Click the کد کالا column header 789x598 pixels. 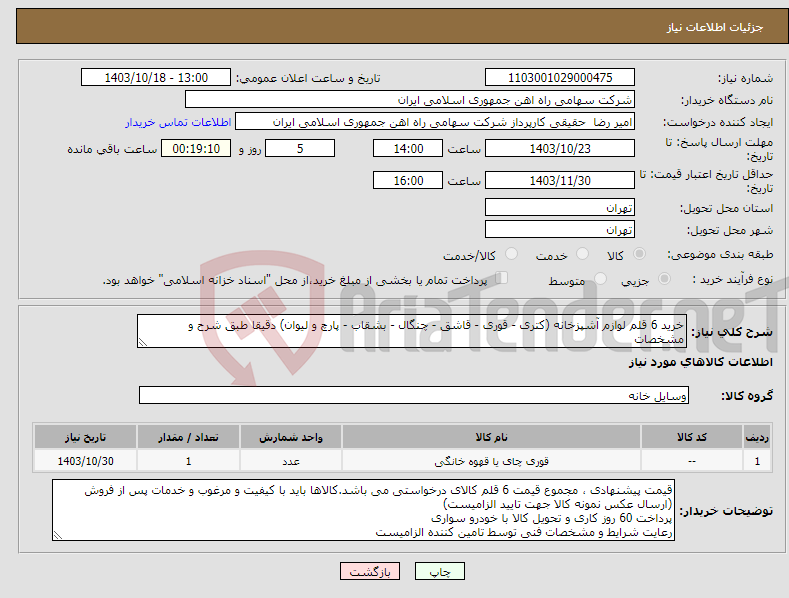tap(692, 437)
